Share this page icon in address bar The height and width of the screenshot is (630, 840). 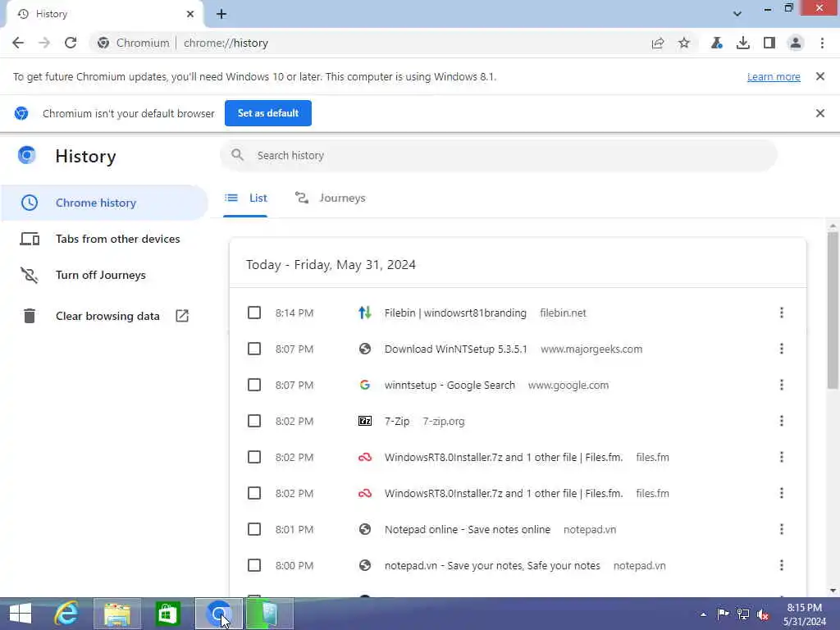coord(658,43)
